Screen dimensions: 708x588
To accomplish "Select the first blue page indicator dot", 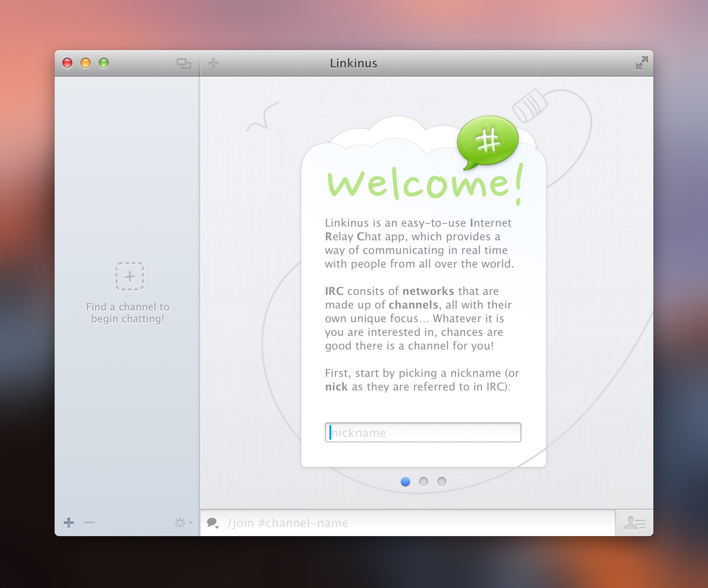I will (405, 482).
